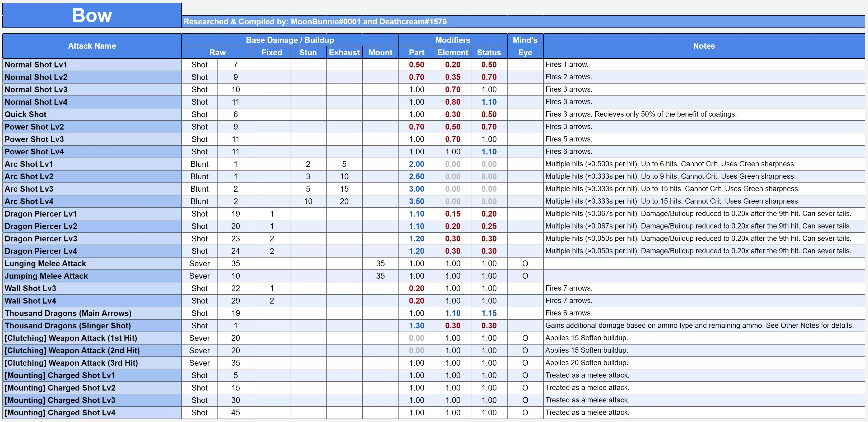The width and height of the screenshot is (868, 422).
Task: Click Thousand Dragons (Main Arrows) Element value 1.10
Action: (x=453, y=314)
